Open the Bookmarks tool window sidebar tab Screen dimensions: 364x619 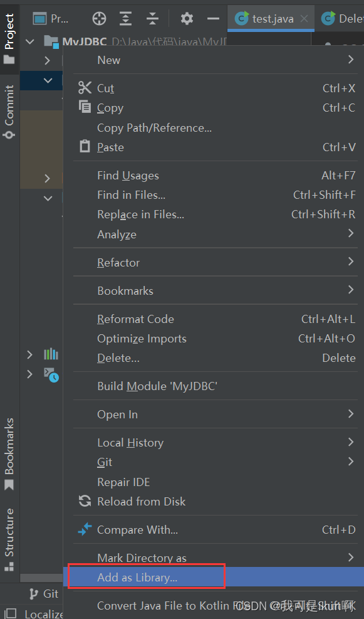[x=9, y=454]
